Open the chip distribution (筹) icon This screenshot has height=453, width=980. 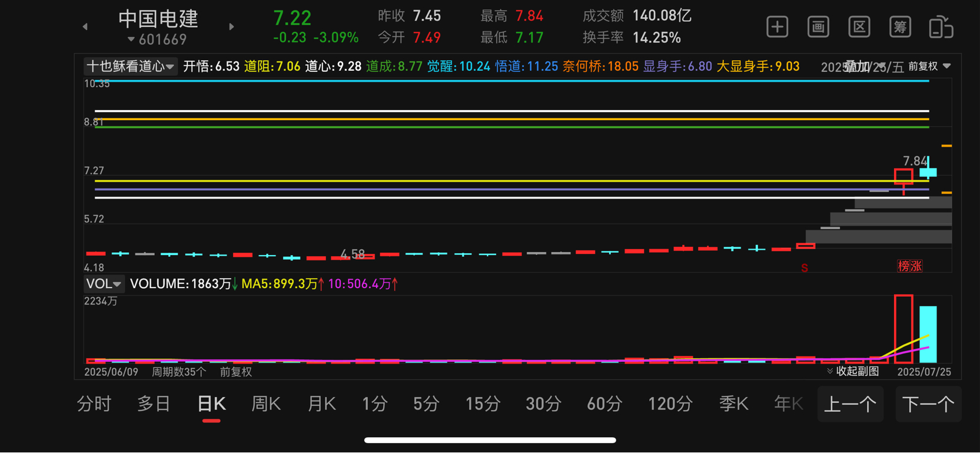[900, 27]
